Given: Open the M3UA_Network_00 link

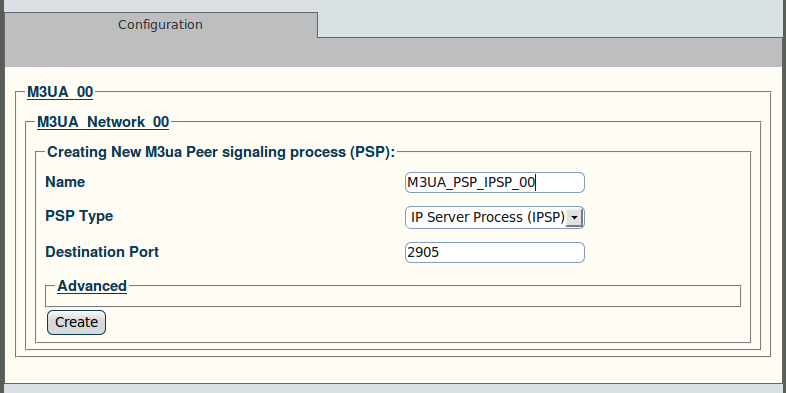Looking at the screenshot, I should pos(103,122).
